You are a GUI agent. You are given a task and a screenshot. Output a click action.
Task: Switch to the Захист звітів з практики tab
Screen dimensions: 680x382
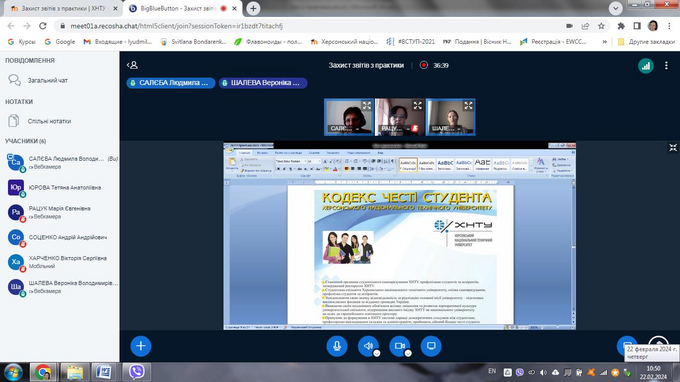coord(61,8)
